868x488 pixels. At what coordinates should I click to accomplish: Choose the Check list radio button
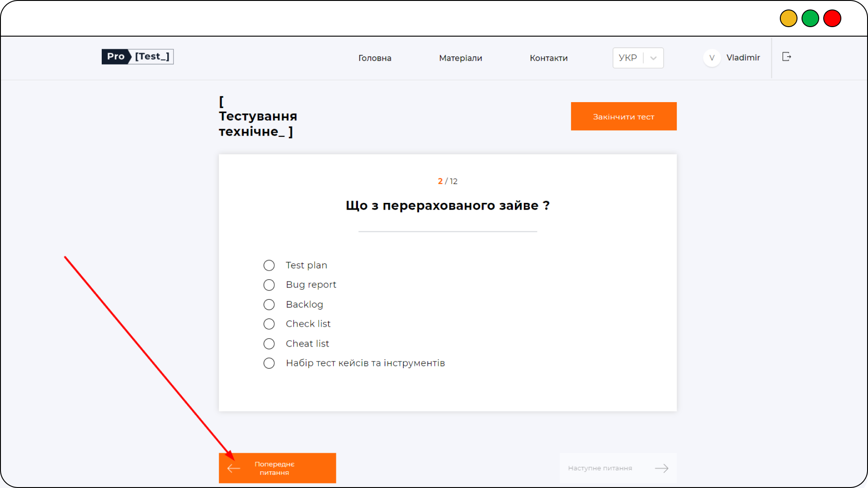269,324
